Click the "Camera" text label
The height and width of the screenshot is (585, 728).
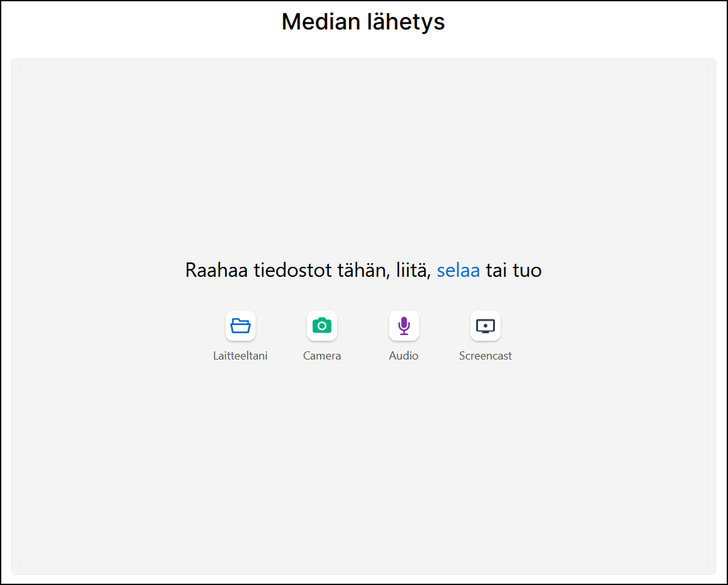click(322, 356)
